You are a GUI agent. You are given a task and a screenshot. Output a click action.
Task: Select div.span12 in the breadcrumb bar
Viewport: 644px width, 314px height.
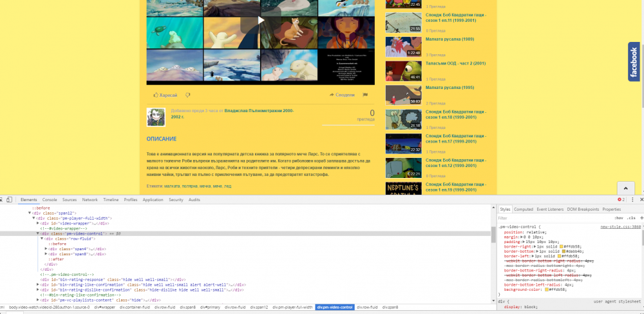click(x=259, y=308)
